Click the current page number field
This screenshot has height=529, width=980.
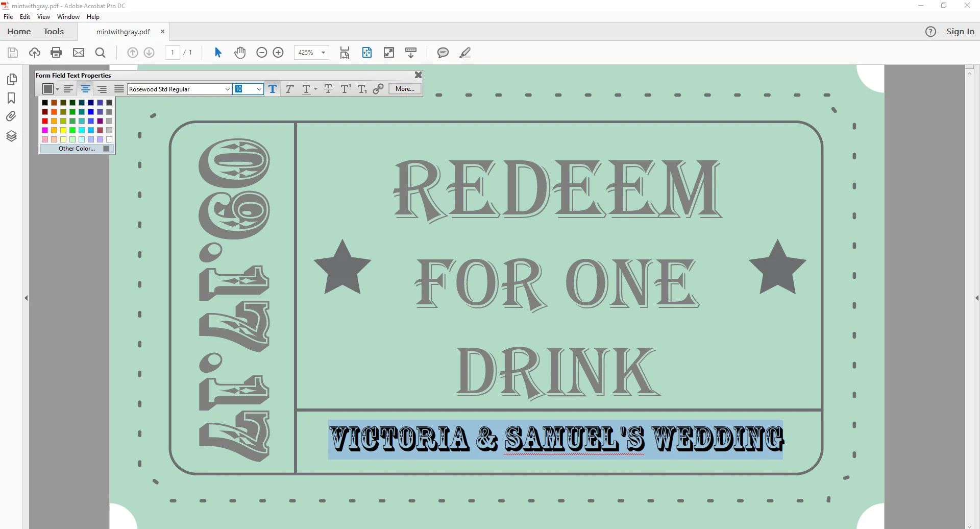click(x=173, y=53)
